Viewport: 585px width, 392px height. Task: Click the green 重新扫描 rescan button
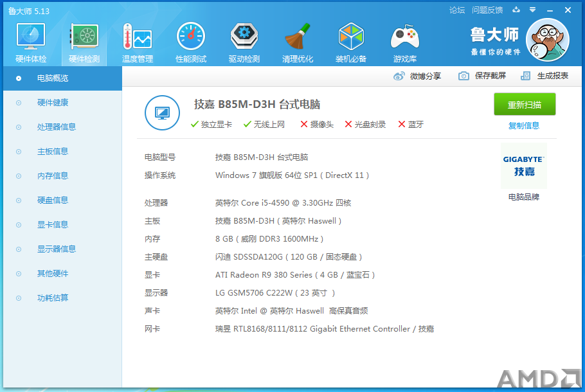point(525,105)
